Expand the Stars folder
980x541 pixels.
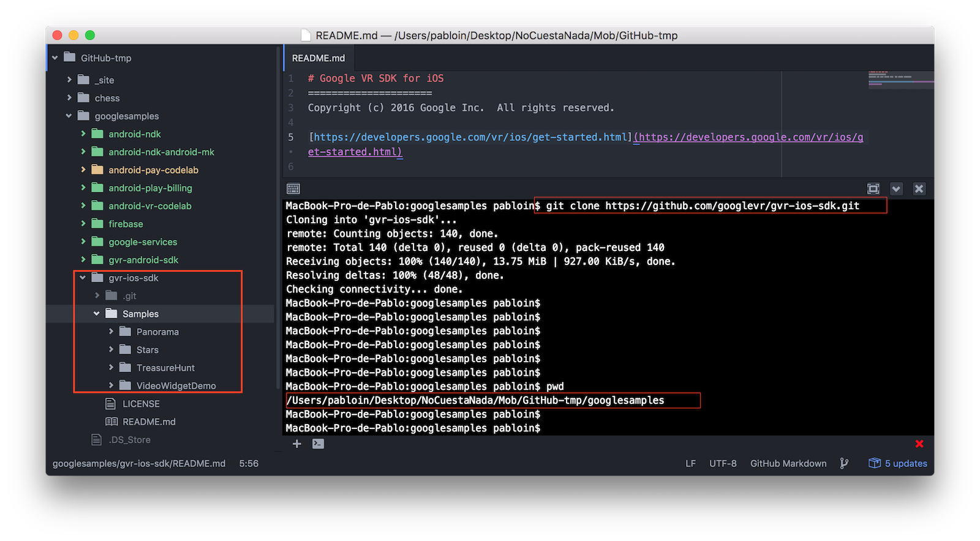click(111, 349)
